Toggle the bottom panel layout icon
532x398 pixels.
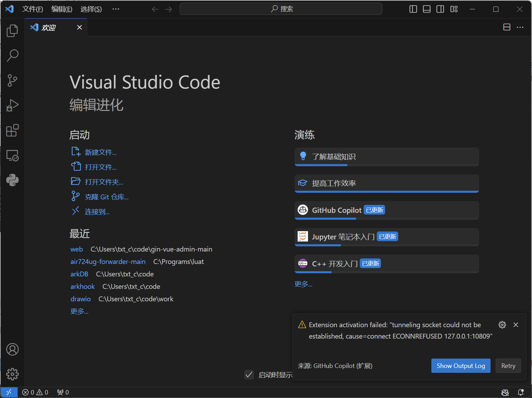[427, 9]
